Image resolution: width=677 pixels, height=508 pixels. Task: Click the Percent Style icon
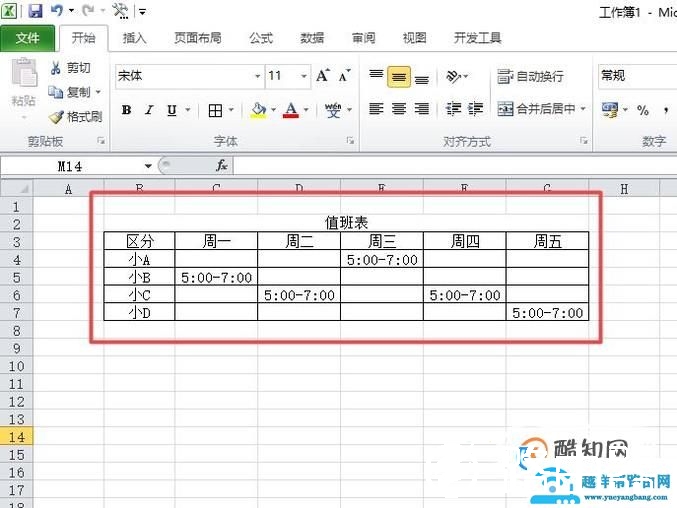tap(643, 110)
